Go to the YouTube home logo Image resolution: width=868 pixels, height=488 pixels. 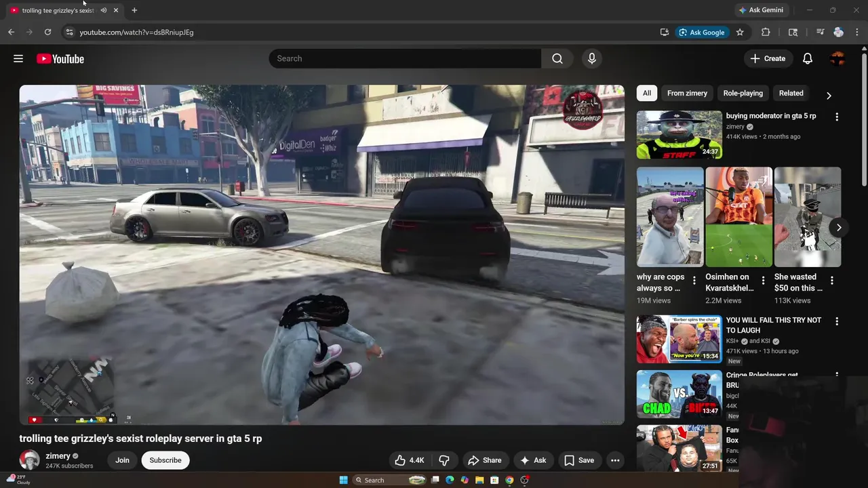click(60, 59)
